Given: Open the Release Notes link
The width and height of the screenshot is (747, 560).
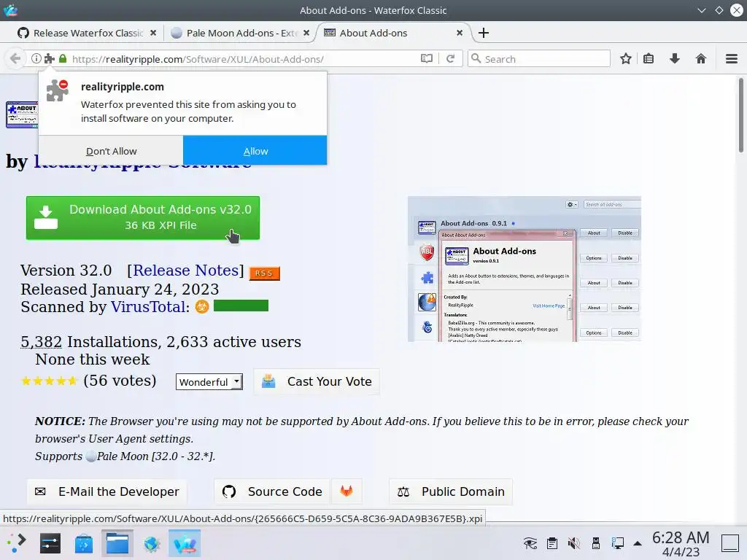Looking at the screenshot, I should (186, 271).
